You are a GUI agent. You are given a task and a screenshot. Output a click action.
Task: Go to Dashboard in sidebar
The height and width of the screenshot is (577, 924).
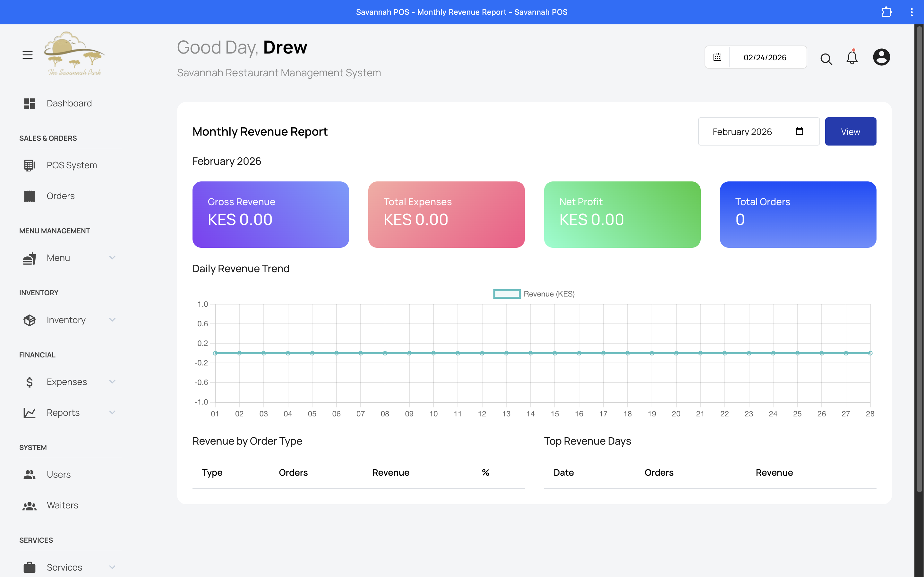pos(69,104)
